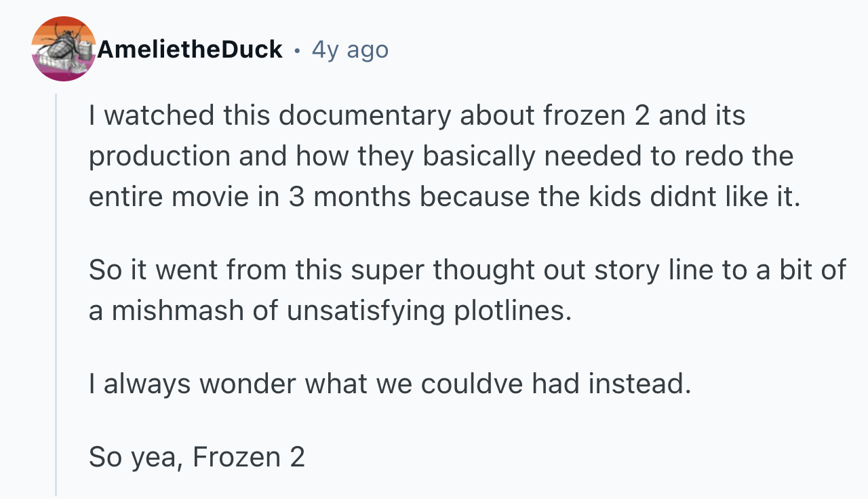This screenshot has height=499, width=868.
Task: Click the final line "So yea, Frozen 2"
Action: click(197, 457)
